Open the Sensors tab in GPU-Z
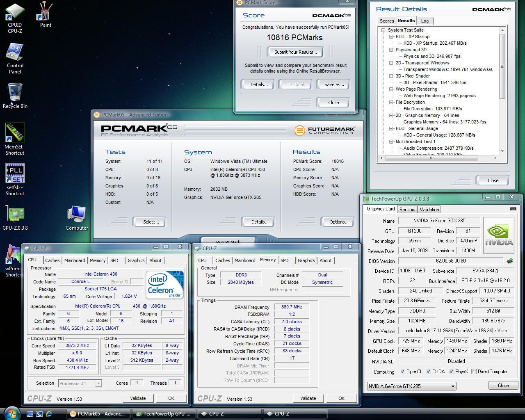Image resolution: width=525 pixels, height=420 pixels. point(407,210)
